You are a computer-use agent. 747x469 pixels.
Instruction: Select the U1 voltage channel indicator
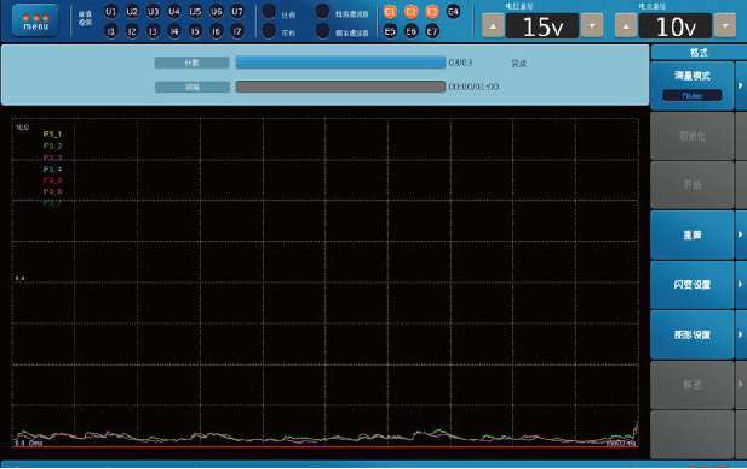pos(111,12)
